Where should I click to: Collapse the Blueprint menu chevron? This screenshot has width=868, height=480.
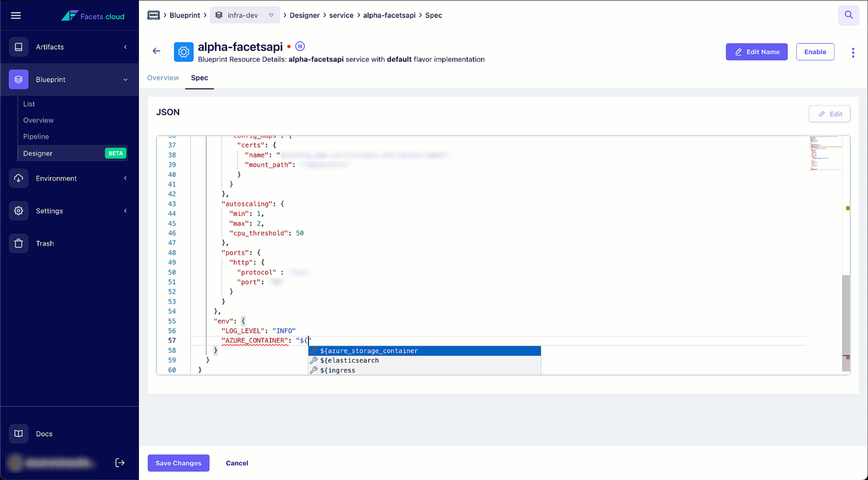[x=125, y=80]
